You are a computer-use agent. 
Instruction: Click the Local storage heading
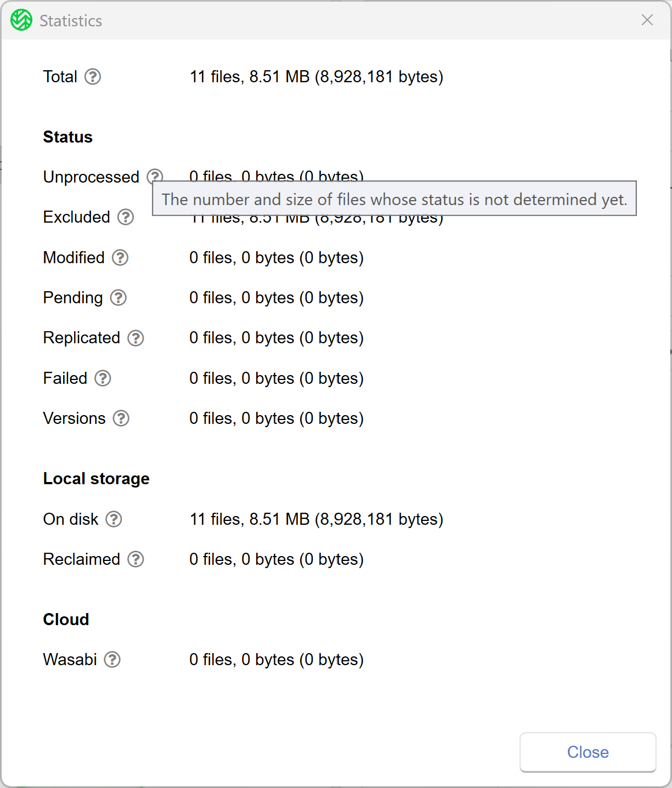click(x=97, y=479)
